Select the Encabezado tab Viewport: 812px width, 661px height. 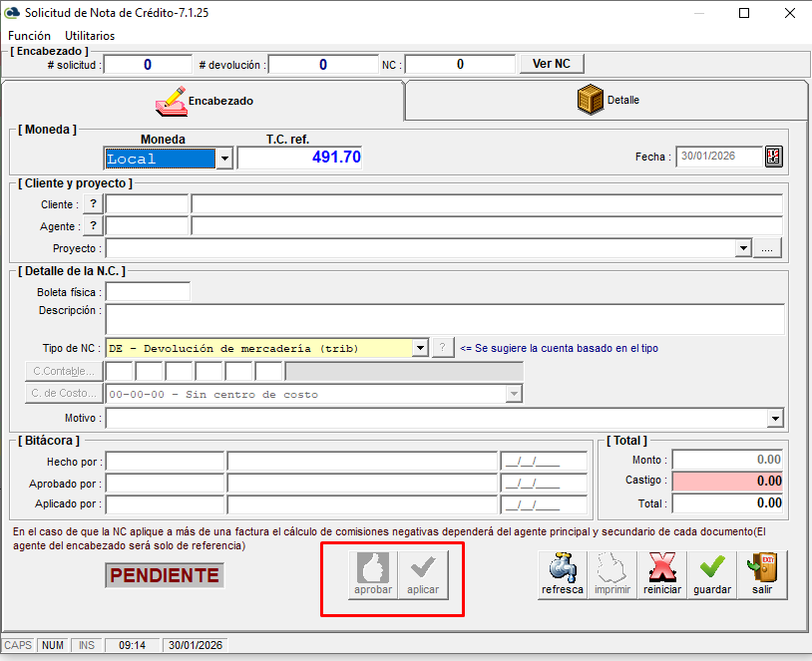(x=203, y=101)
